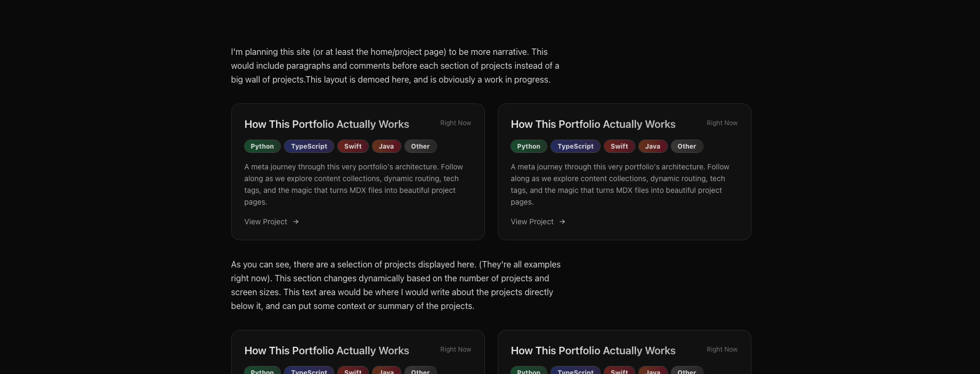Open the bottom-right card's project title
Viewport: 980px width, 374px height.
(x=593, y=351)
